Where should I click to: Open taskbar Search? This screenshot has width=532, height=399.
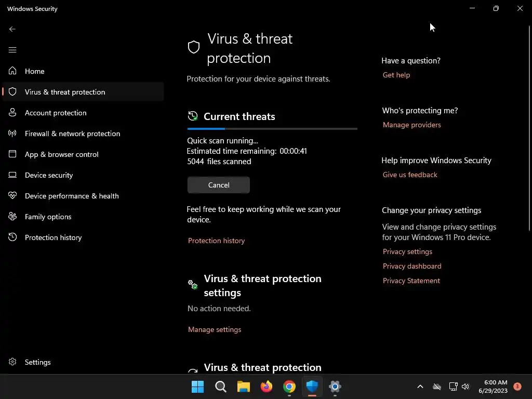220,387
